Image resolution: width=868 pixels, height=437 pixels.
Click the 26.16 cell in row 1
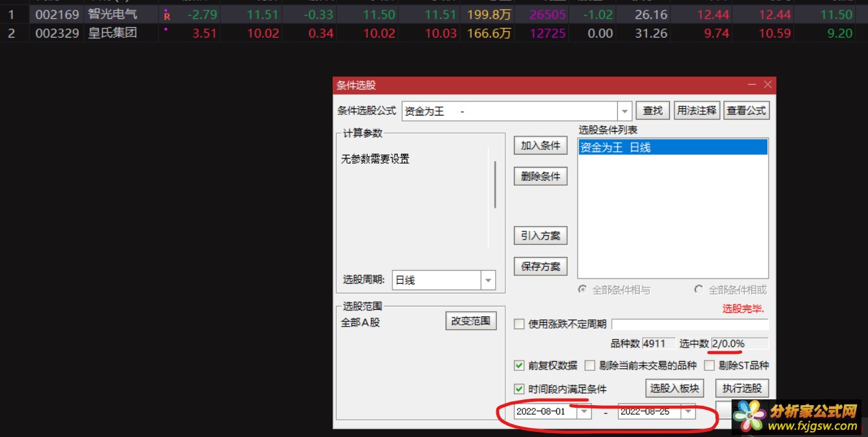point(651,14)
